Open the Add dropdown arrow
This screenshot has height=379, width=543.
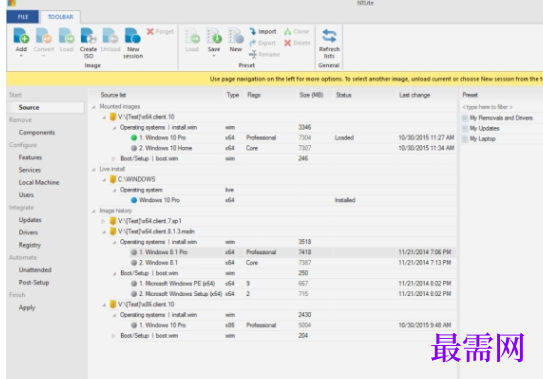coord(21,56)
